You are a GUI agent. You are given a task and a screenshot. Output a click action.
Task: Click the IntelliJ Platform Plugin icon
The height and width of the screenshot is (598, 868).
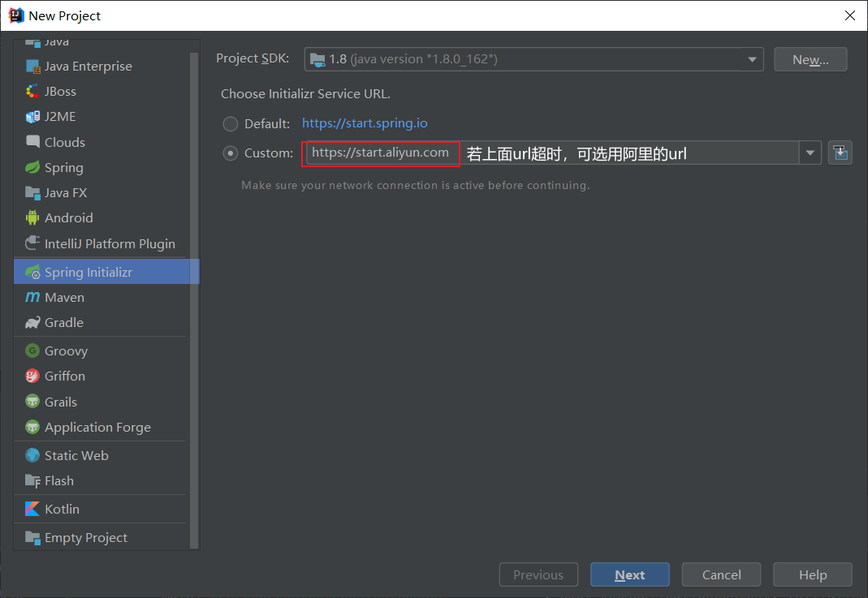coord(32,243)
